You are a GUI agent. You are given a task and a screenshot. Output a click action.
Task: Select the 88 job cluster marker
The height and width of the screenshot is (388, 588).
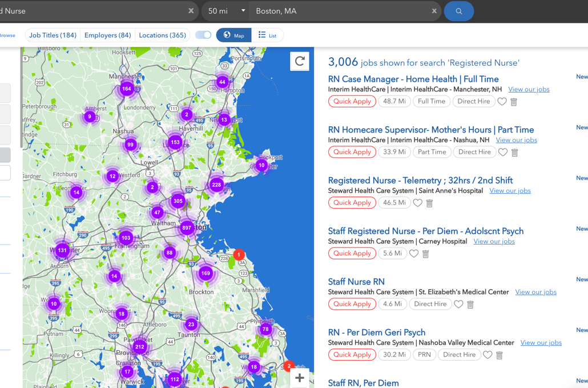coord(170,253)
